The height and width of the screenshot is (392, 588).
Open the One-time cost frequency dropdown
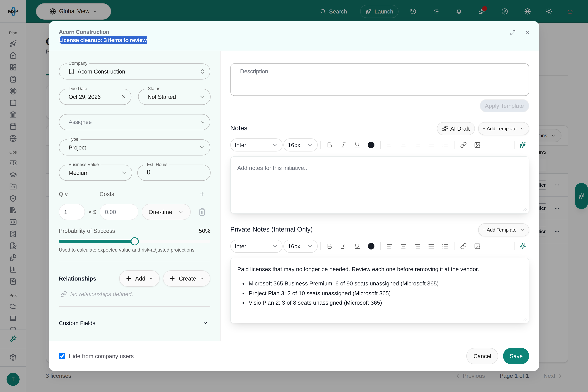[166, 212]
